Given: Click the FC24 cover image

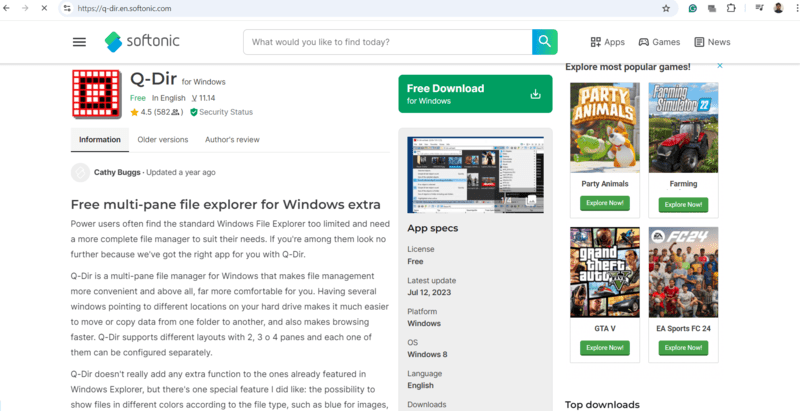Looking at the screenshot, I should pos(683,272).
